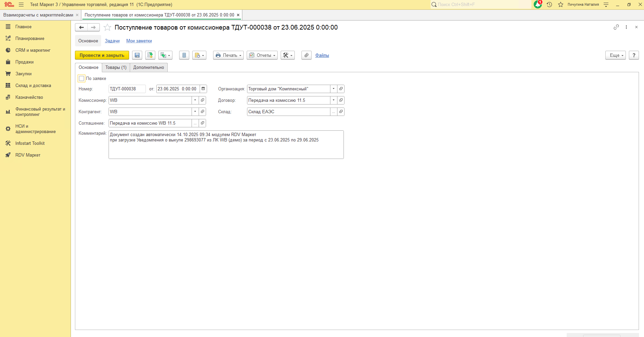Open the 1C logo menu
The height and width of the screenshot is (337, 644).
click(x=9, y=5)
